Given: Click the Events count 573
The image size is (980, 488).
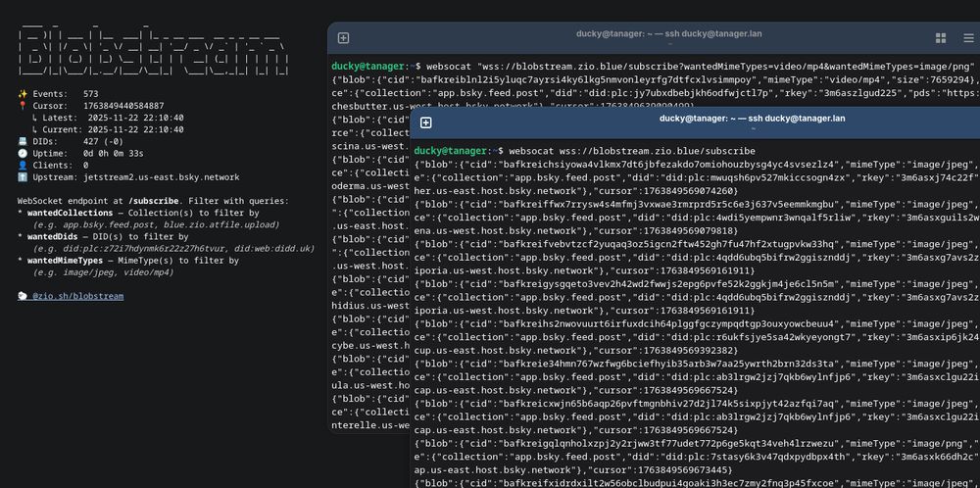Looking at the screenshot, I should coord(90,94).
